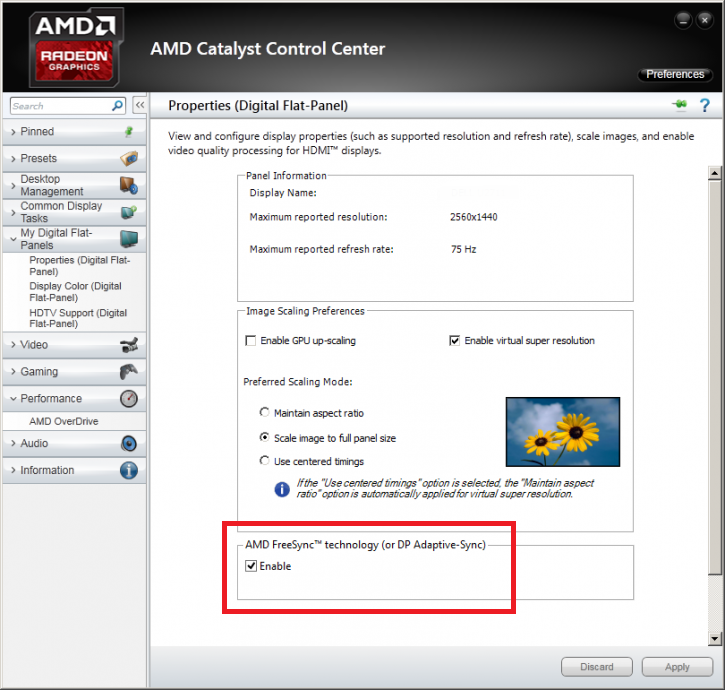Check Enable GPU up-scaling
The image size is (725, 690).
point(250,341)
